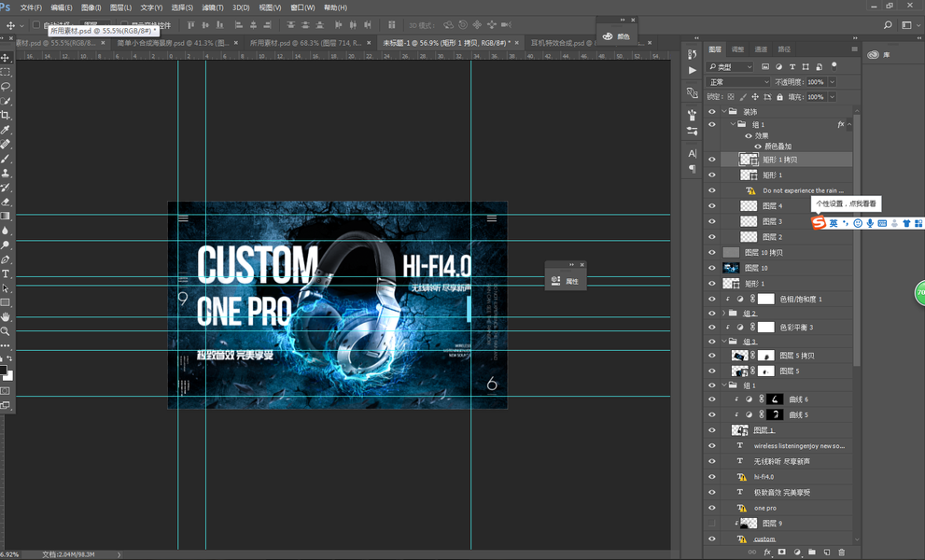Open the Character panel icon
The image size is (925, 560).
[692, 153]
